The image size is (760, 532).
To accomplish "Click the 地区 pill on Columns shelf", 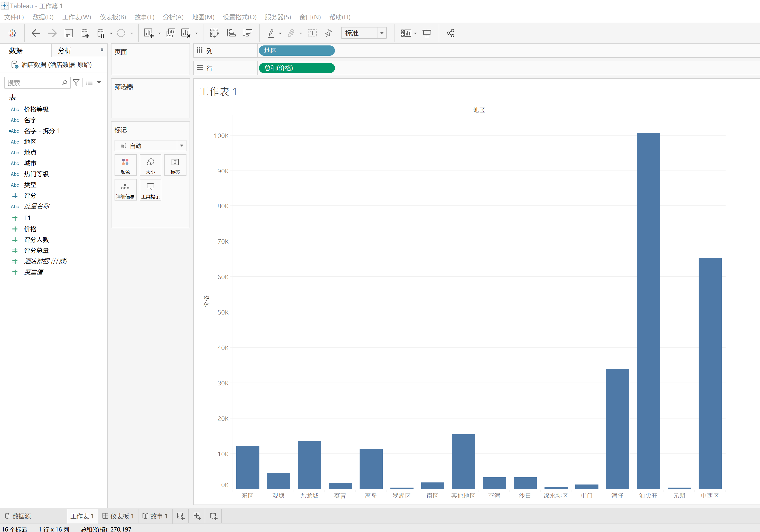I will [297, 51].
